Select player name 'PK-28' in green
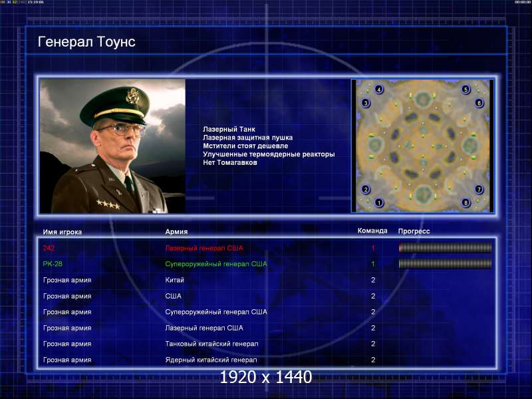This screenshot has width=532, height=399. click(x=53, y=264)
